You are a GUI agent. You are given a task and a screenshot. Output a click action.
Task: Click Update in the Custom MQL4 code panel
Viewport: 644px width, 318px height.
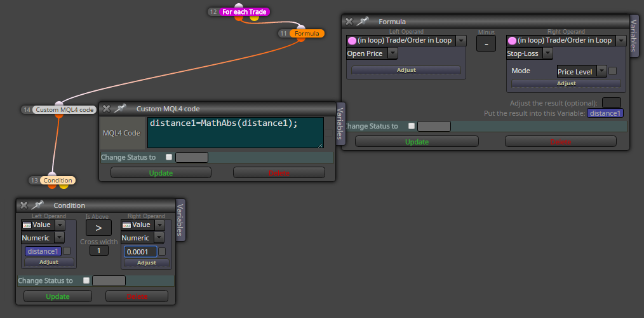161,173
